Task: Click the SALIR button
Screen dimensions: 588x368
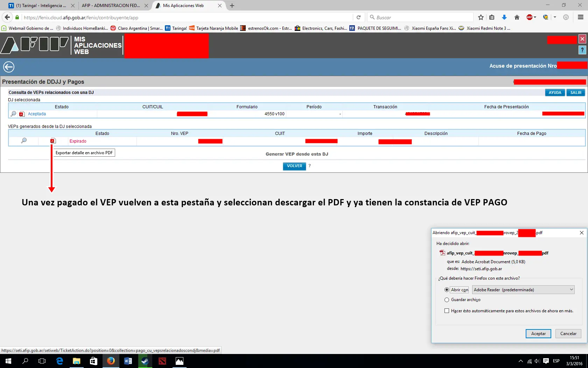Action: coord(576,93)
